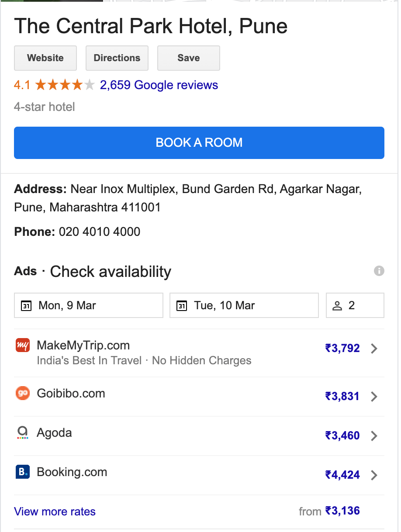The width and height of the screenshot is (401, 532).
Task: Select the Mon, 9 Mar check-in field
Action: [x=89, y=305]
